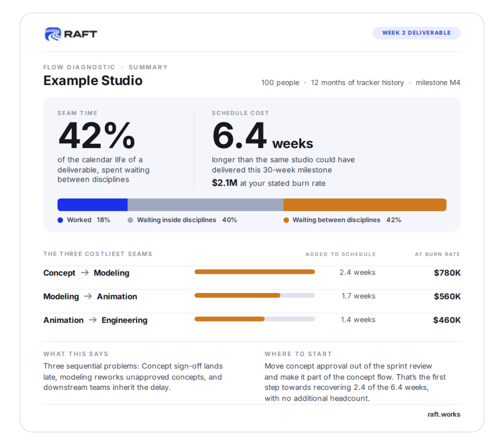The width and height of the screenshot is (504, 445).
Task: Click the WHERE TO START heading
Action: [298, 354]
